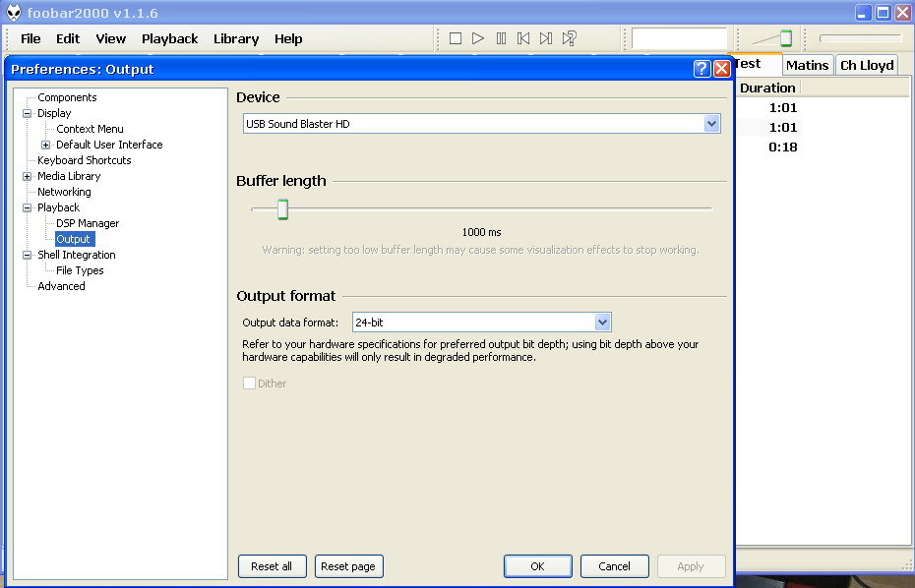
Task: Click the Random playback button
Action: [x=569, y=38]
